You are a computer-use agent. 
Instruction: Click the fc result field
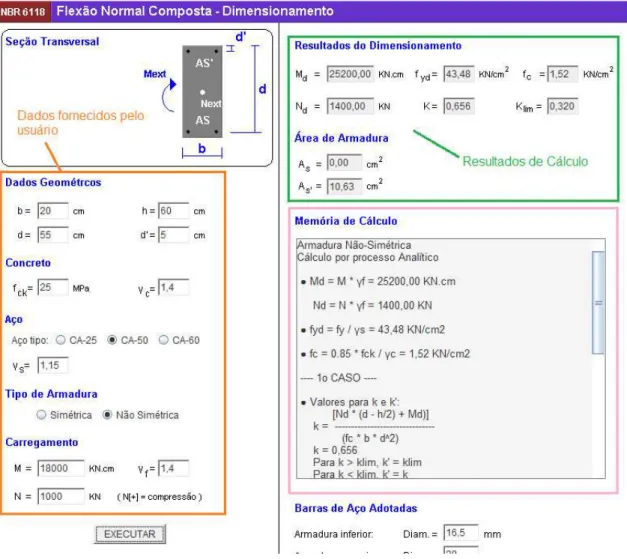(563, 74)
